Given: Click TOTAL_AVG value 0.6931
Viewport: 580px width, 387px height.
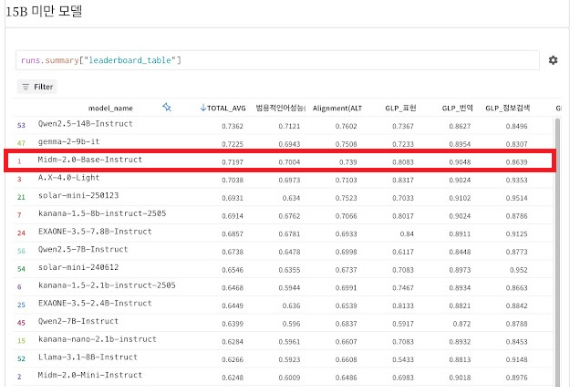Looking at the screenshot, I should (x=232, y=198).
